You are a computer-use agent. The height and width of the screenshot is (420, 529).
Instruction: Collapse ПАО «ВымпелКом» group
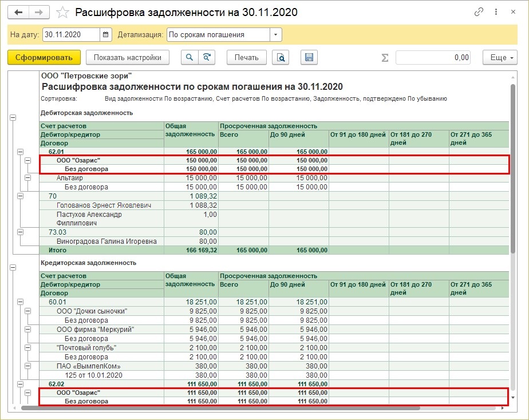(27, 366)
